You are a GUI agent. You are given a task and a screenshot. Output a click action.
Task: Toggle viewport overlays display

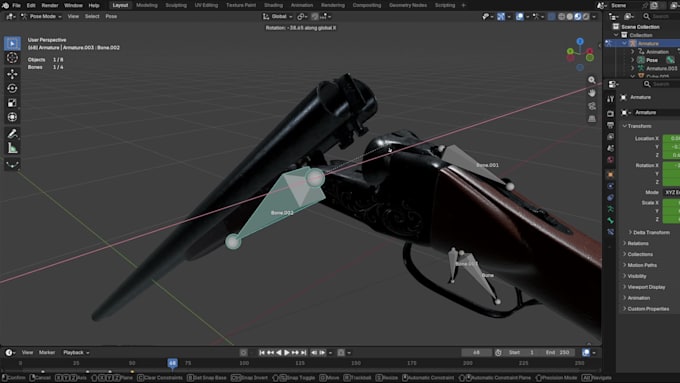(520, 16)
